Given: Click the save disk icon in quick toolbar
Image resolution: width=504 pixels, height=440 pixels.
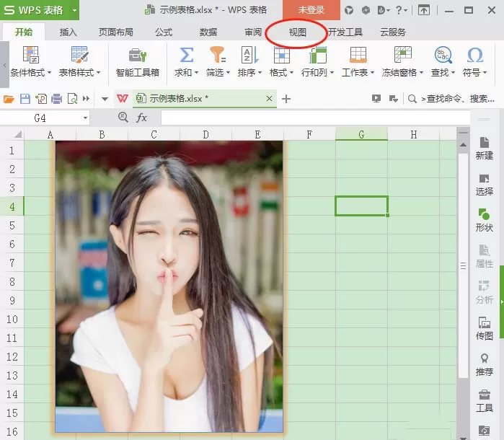Looking at the screenshot, I should 25,98.
